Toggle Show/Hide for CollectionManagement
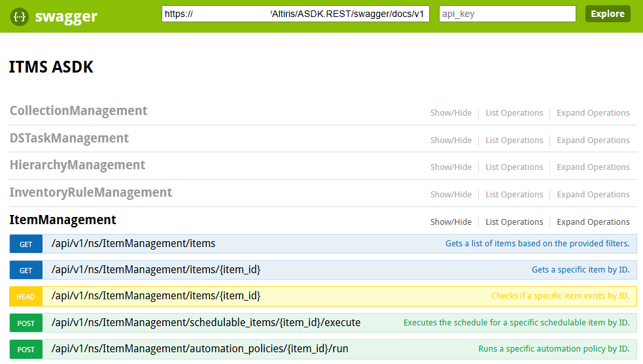This screenshot has width=643, height=364. (451, 113)
